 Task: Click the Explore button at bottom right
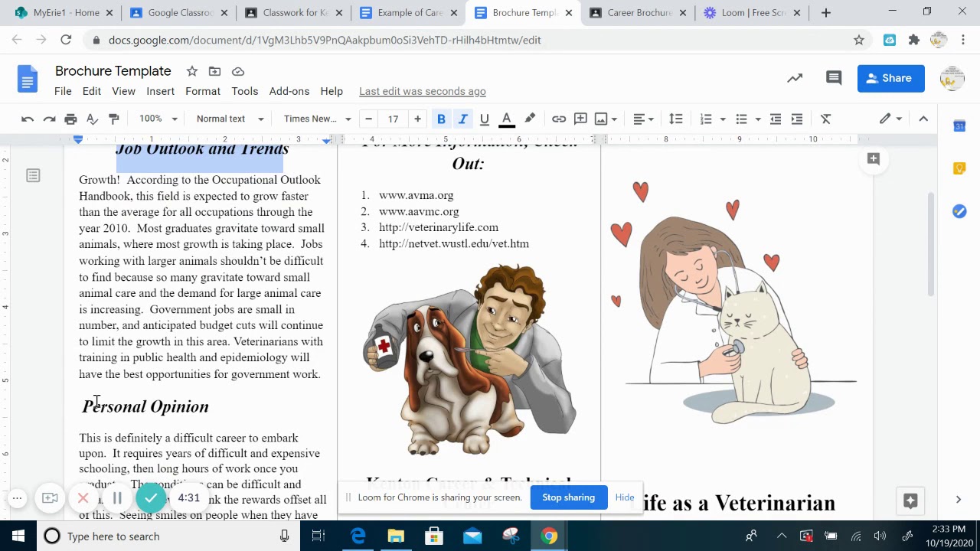910,500
